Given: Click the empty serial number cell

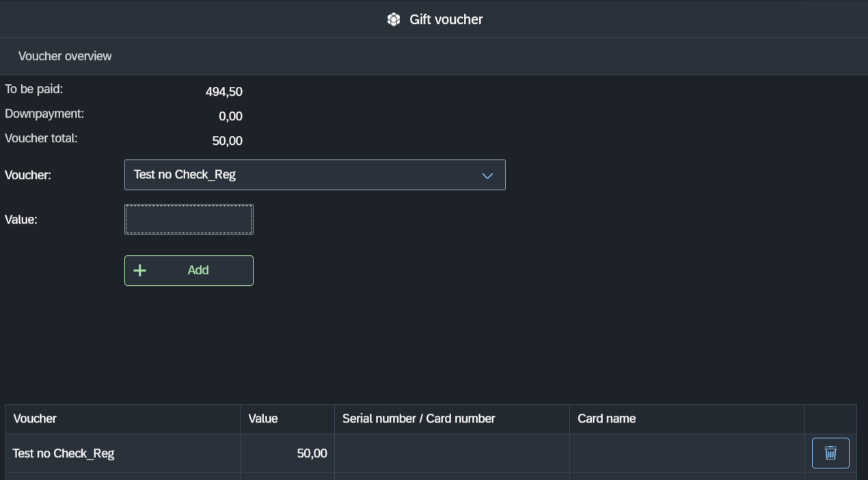Looking at the screenshot, I should tap(451, 453).
